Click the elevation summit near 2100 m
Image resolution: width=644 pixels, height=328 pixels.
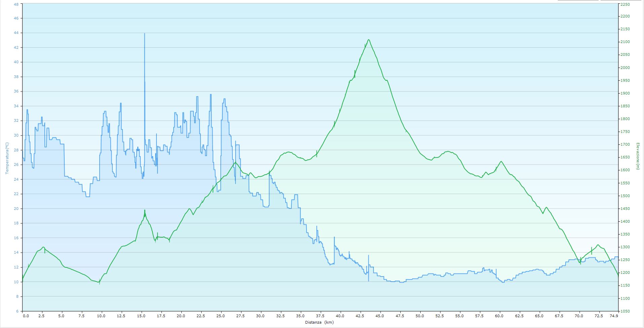pos(369,40)
